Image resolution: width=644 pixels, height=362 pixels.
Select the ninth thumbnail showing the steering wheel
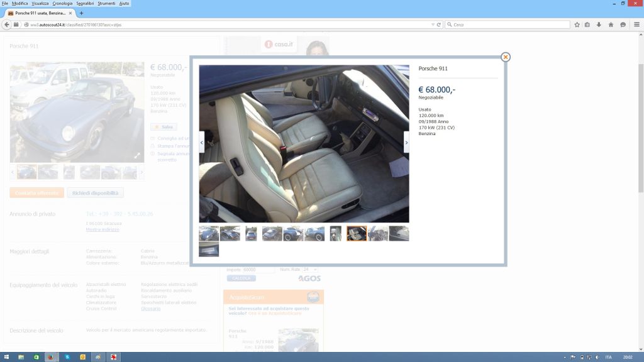pyautogui.click(x=378, y=234)
